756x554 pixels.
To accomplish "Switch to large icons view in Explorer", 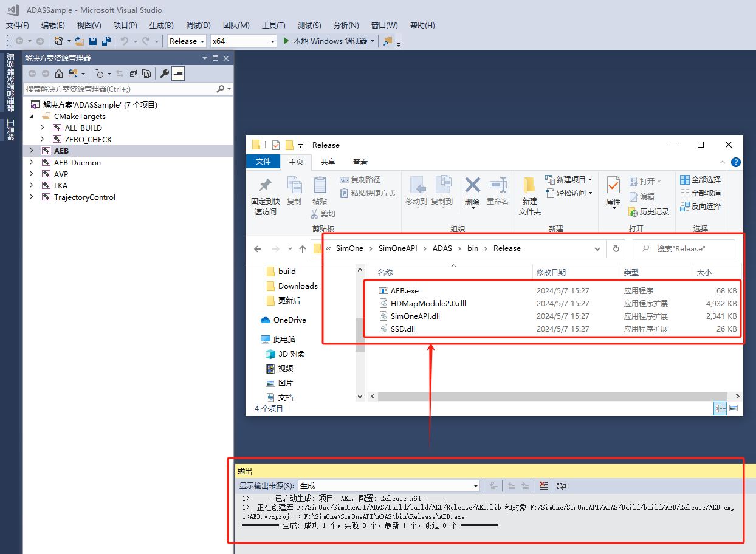I will pos(734,408).
